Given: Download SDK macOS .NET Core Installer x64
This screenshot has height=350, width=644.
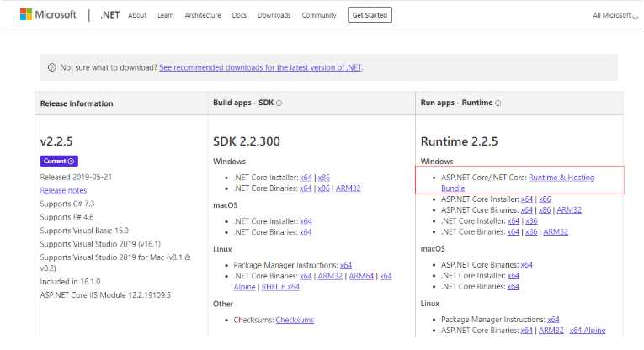Looking at the screenshot, I should (x=306, y=221).
